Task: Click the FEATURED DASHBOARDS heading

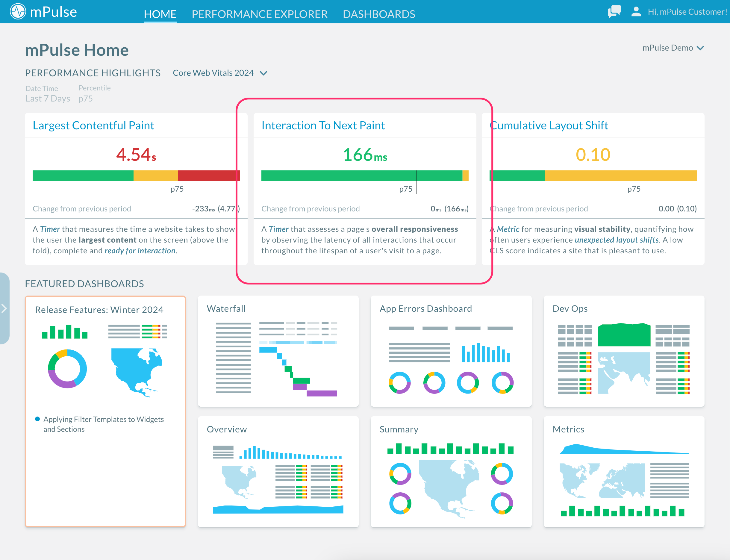Action: click(84, 284)
